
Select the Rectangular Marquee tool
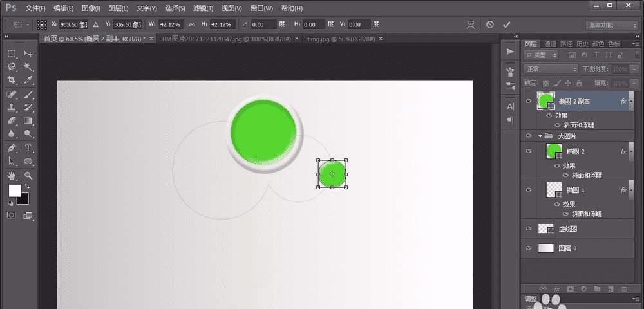coord(12,54)
